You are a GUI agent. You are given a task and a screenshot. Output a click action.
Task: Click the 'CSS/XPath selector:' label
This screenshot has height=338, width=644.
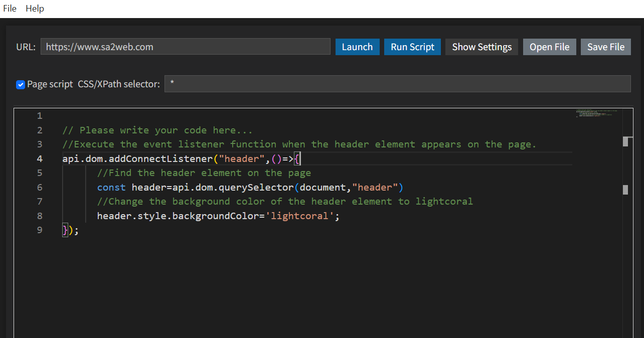pos(119,84)
